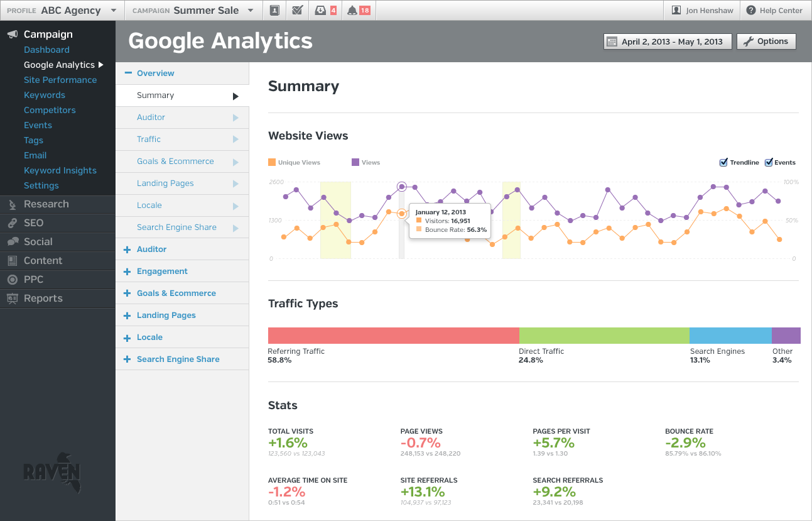Open the April 2, 2013 date range picker
This screenshot has height=521, width=812.
point(668,41)
